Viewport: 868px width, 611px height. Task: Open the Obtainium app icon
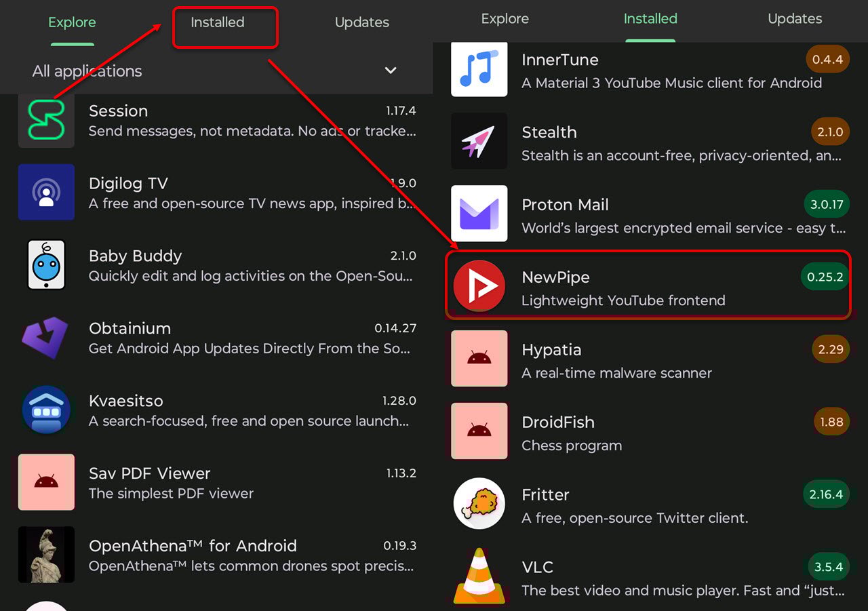46,337
